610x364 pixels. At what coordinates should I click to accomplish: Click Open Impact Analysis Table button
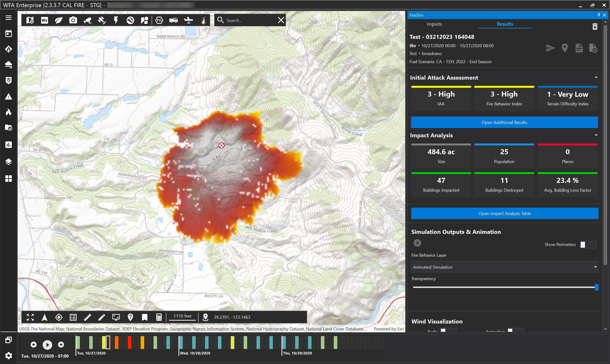pos(505,213)
